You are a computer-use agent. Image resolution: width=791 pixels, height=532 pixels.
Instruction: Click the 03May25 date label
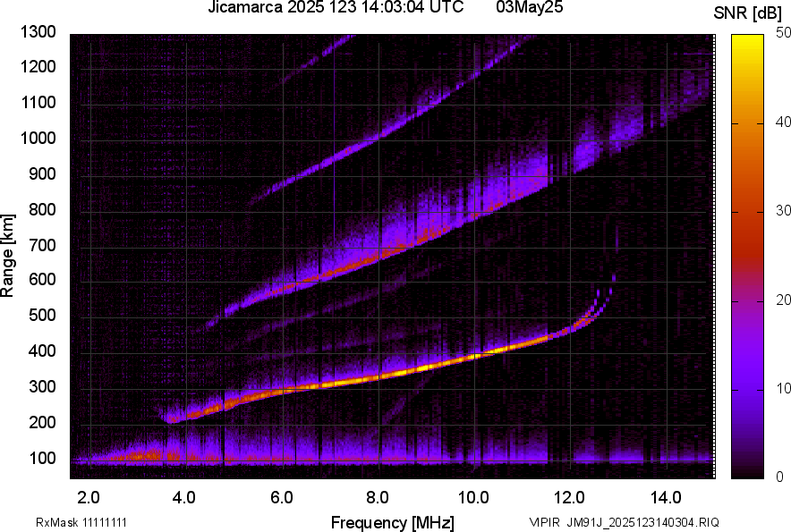pyautogui.click(x=529, y=7)
